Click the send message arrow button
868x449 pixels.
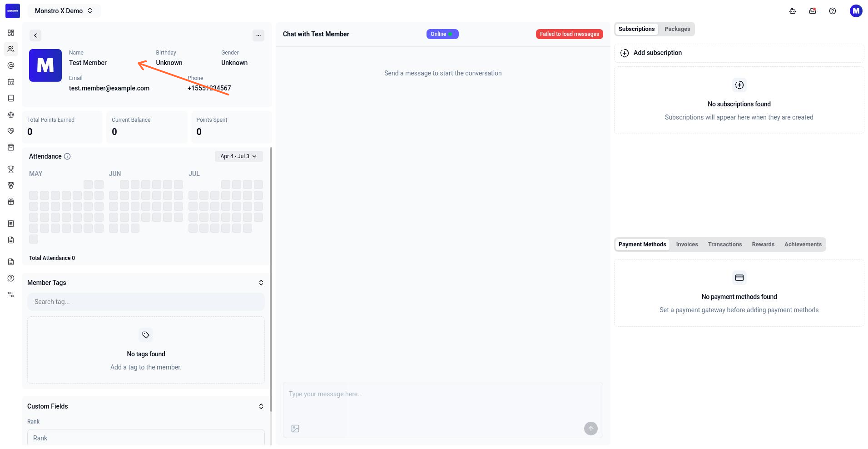coord(591,429)
